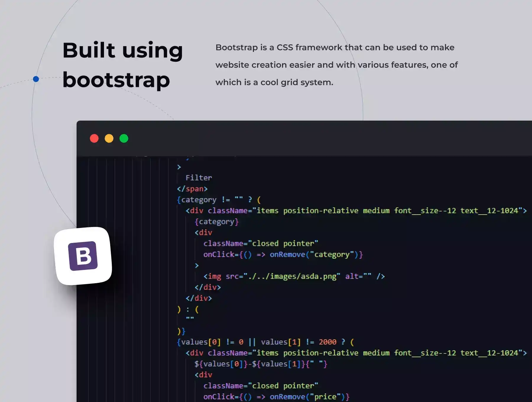The image size is (532, 402).
Task: Click the number 2000 in the code
Action: click(x=327, y=342)
